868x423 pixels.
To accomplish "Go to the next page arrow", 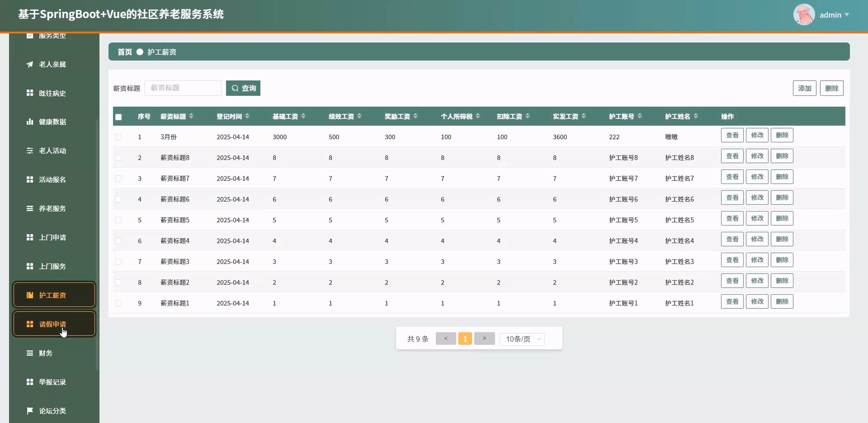I will click(x=484, y=339).
